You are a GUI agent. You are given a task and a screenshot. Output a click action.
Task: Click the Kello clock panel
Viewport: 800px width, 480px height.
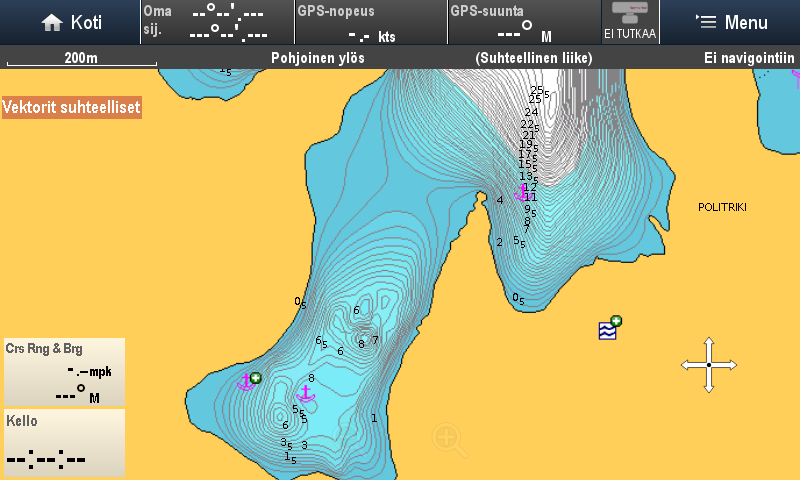(64, 442)
